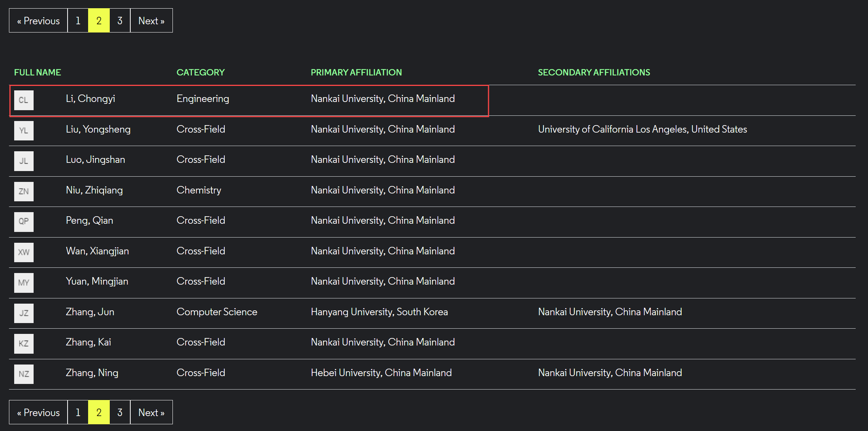This screenshot has height=431, width=868.
Task: Click the JL avatar icon for Luo, Jingshan
Action: [x=24, y=161]
